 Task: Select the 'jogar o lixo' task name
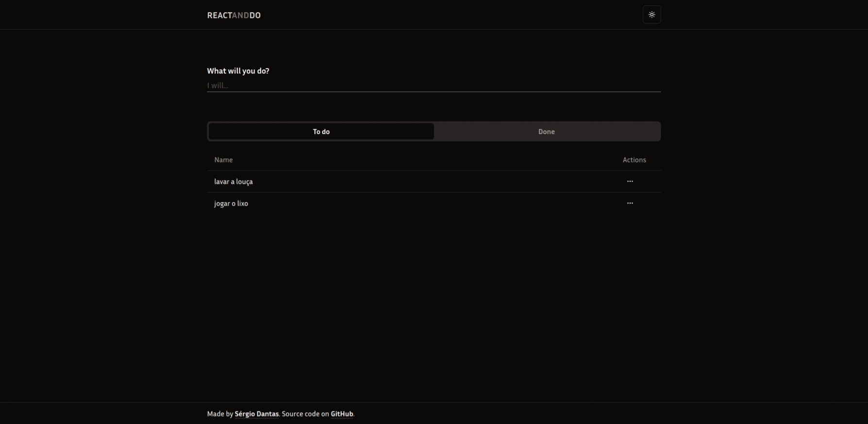coord(231,204)
